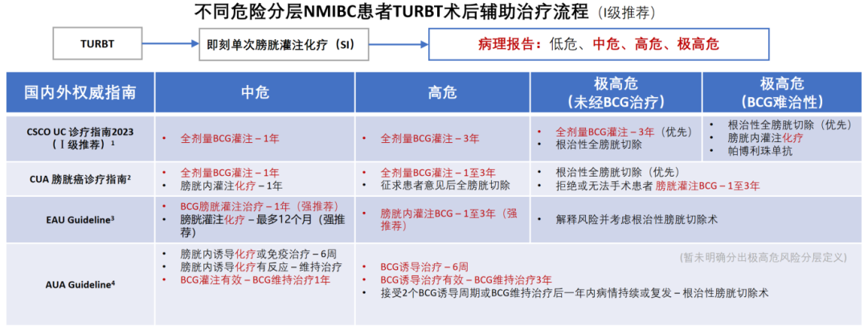This screenshot has height=330, width=868.
Task: Click 膀胱内灌注化疗 – 1年 in CUA row
Action: [x=231, y=185]
